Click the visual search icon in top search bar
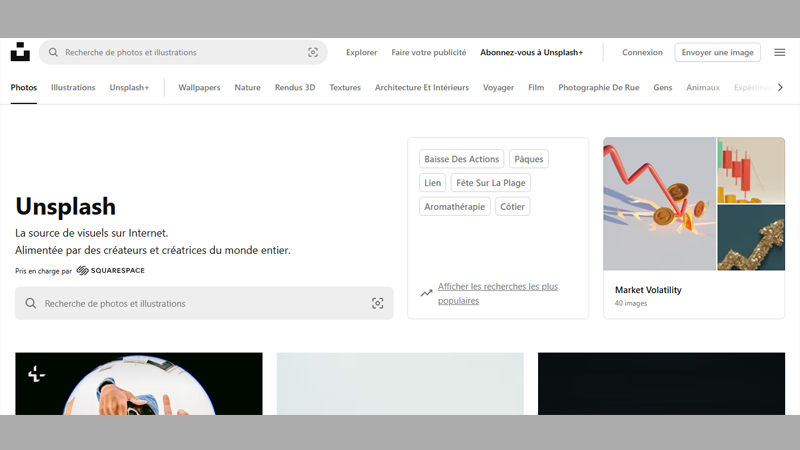The width and height of the screenshot is (800, 450). 313,53
